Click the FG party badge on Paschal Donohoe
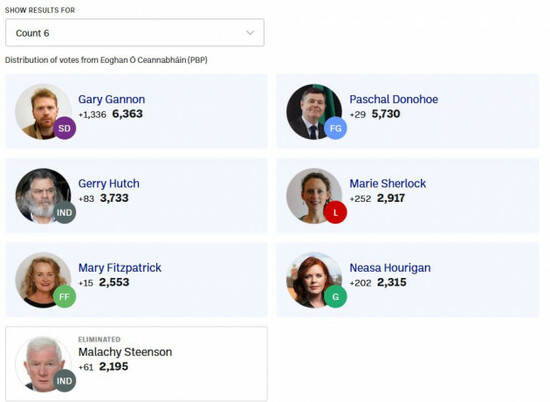This screenshot has height=402, width=550. click(336, 128)
